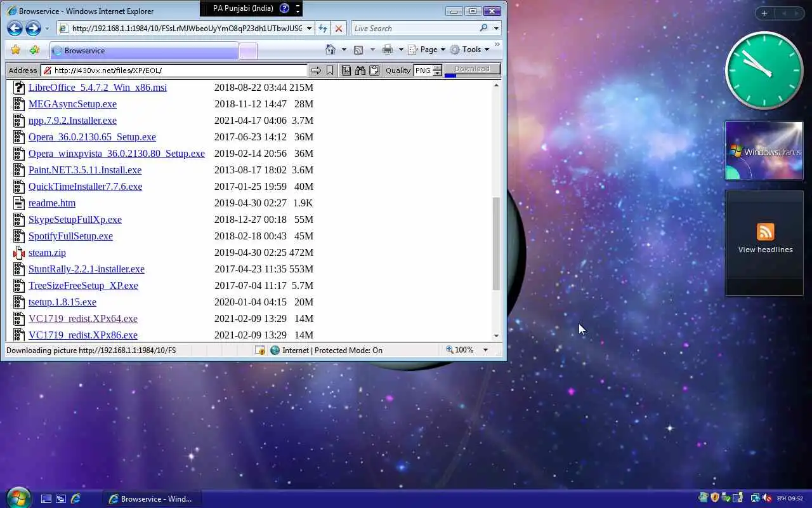Open the Paint.NET.3.5.11.Install.exe link
Viewport: 812px width, 508px height.
[85, 170]
